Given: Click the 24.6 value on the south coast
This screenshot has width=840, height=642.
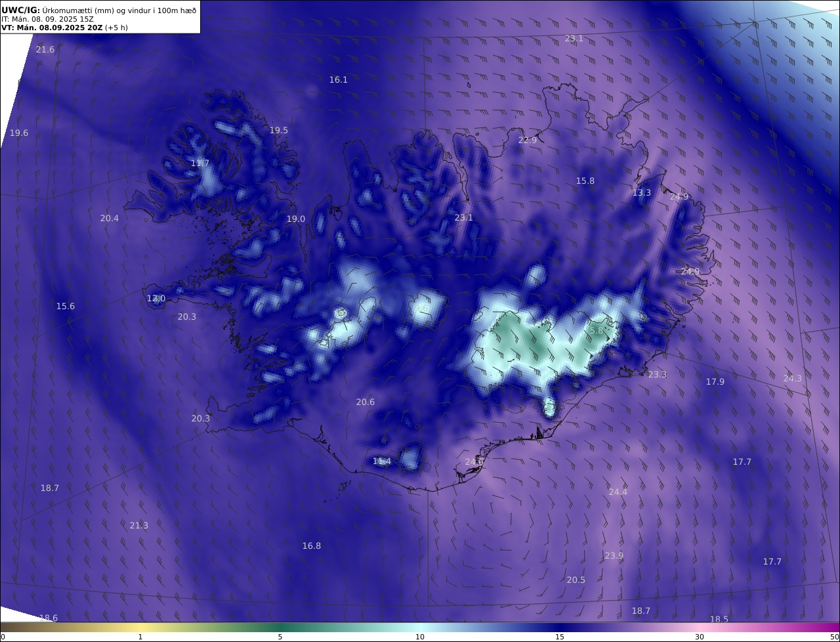Looking at the screenshot, I should 474,462.
